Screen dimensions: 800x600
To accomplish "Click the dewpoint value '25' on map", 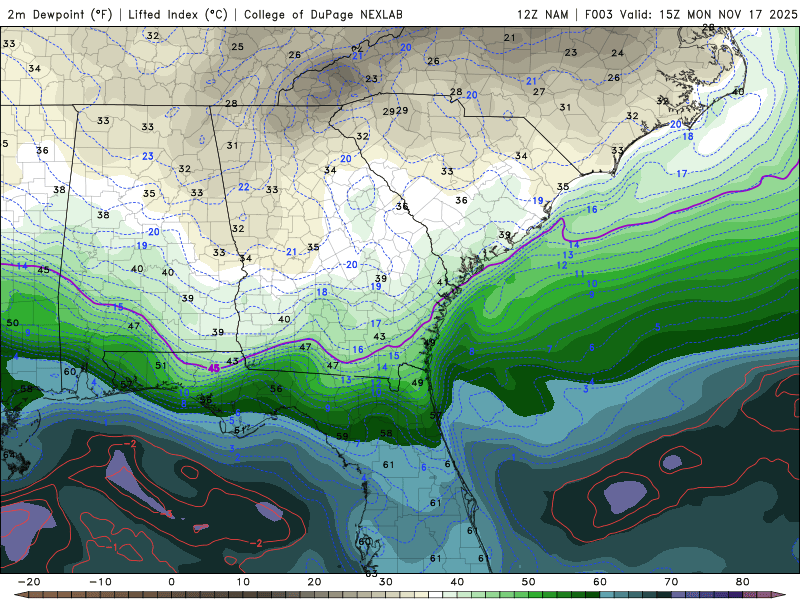I will coord(237,46).
